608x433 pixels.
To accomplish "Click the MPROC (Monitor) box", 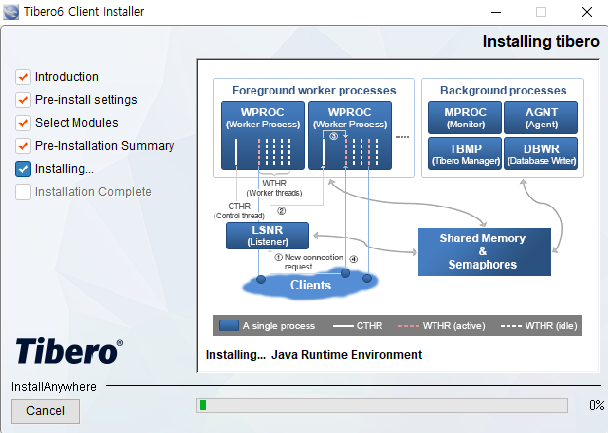I will click(x=465, y=117).
